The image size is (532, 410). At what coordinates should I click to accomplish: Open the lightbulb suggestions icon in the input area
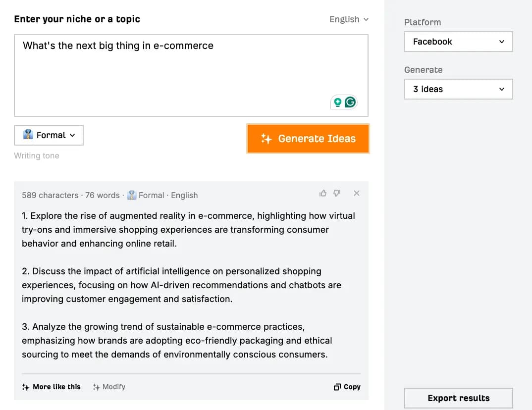click(x=337, y=102)
